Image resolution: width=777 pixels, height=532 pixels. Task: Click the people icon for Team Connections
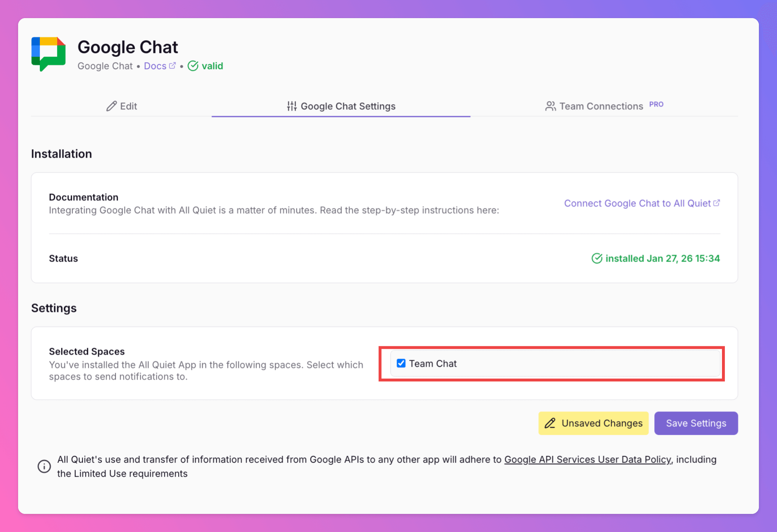(x=550, y=106)
